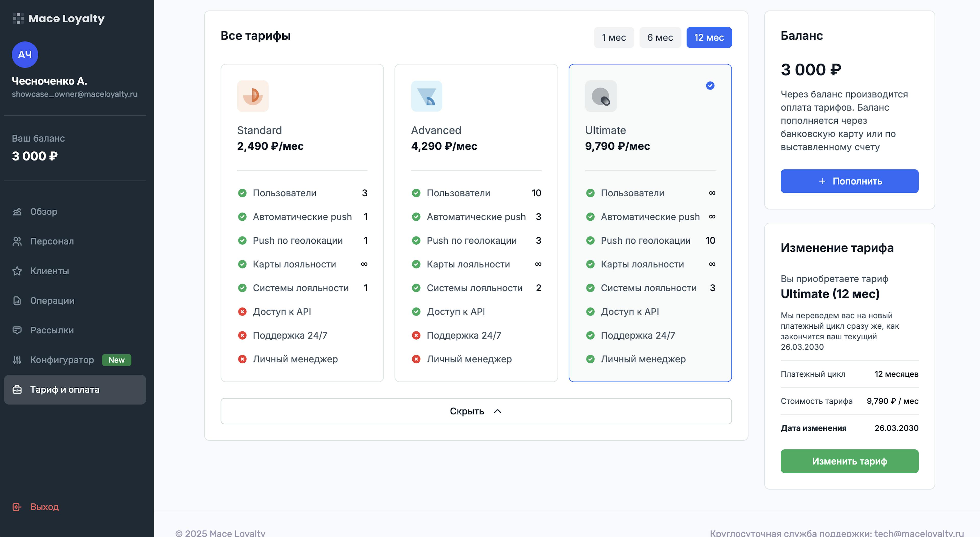The height and width of the screenshot is (537, 980).
Task: Click the Mace Loyalty logo icon
Action: tap(18, 18)
